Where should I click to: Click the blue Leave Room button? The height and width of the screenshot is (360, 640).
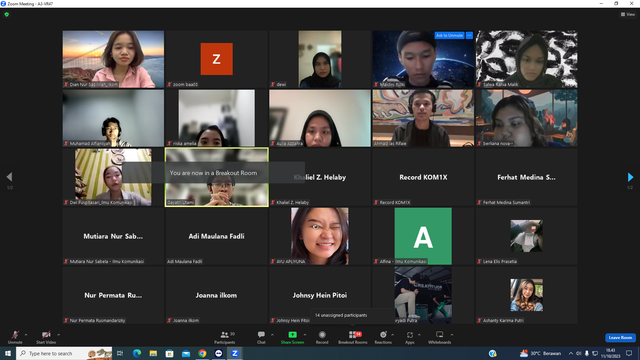620,338
